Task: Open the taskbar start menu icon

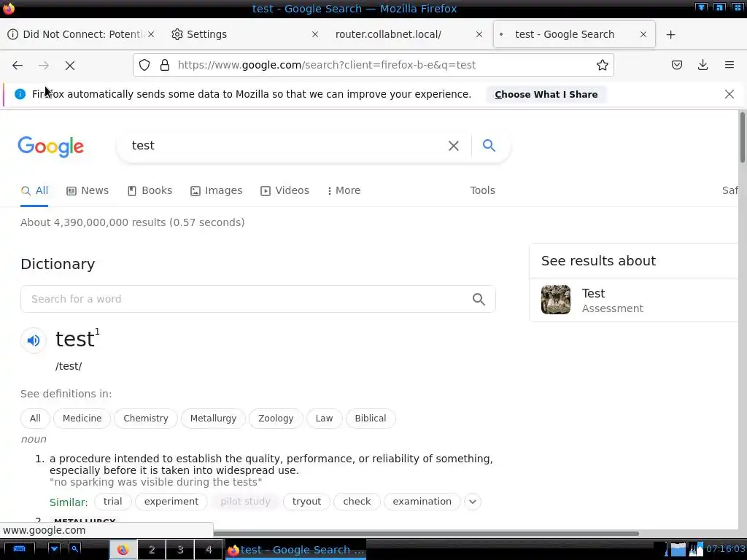Action: pos(19,549)
